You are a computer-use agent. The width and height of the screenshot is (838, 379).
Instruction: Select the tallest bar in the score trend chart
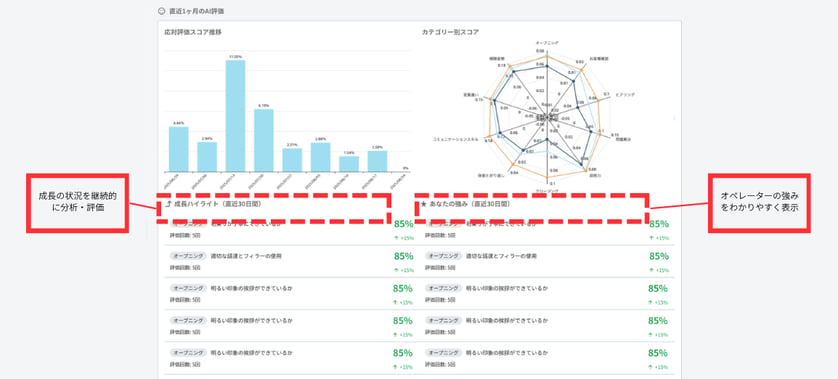point(235,115)
